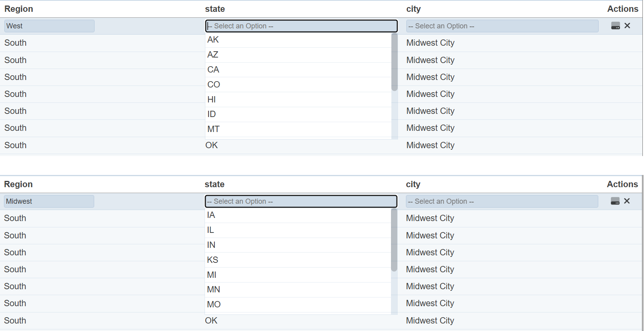The image size is (644, 331).
Task: Click the state select box in Midwest row
Action: (x=301, y=201)
